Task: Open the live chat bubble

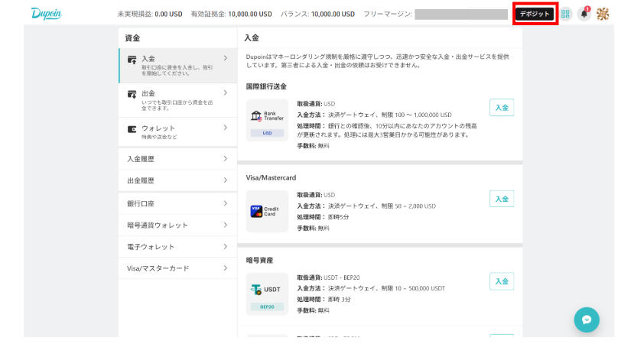Action: [x=587, y=320]
